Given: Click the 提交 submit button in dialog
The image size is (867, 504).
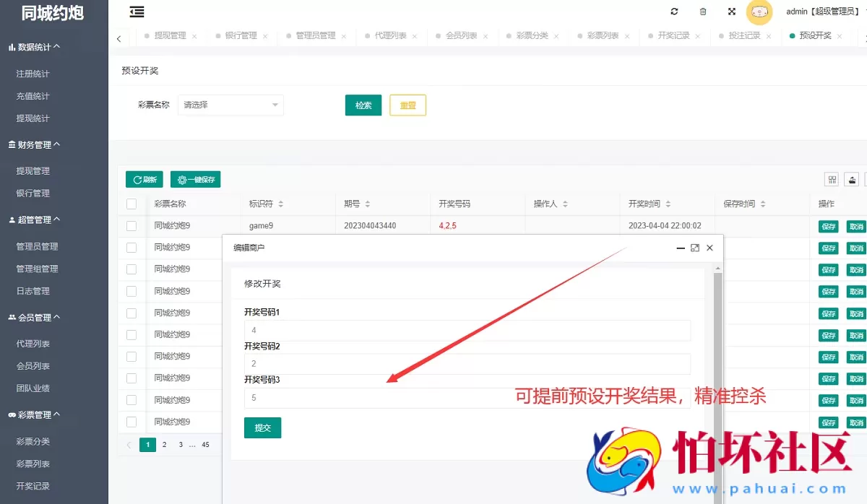Looking at the screenshot, I should 262,427.
